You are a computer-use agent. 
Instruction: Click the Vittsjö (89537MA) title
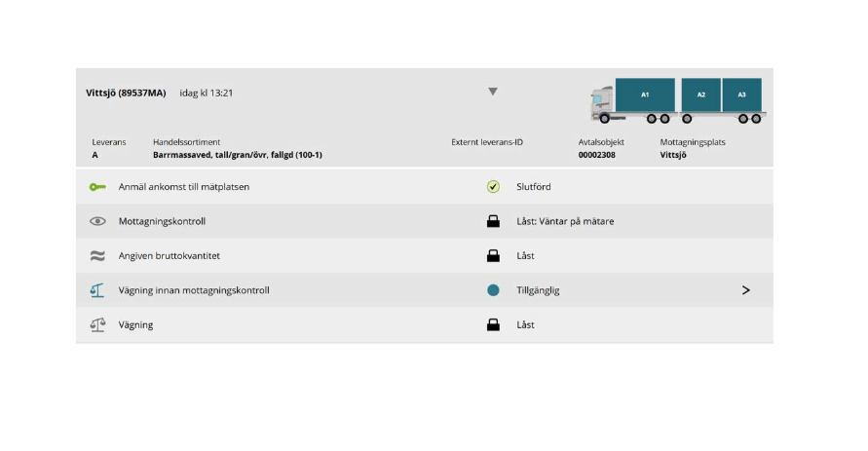point(126,93)
